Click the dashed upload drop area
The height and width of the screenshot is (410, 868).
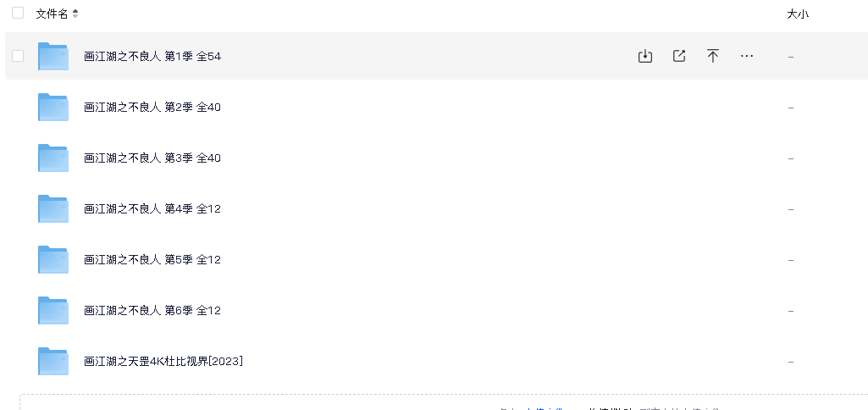(444, 402)
